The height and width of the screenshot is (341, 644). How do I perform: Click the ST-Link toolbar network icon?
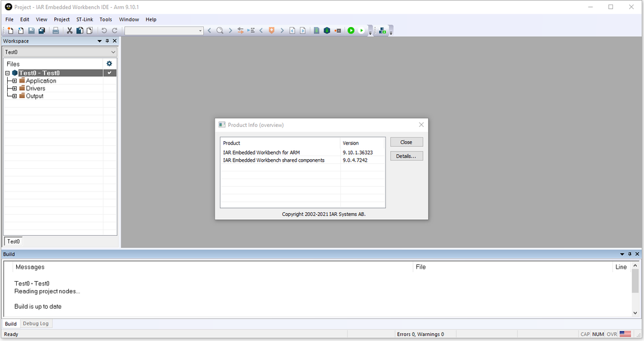[x=382, y=30]
